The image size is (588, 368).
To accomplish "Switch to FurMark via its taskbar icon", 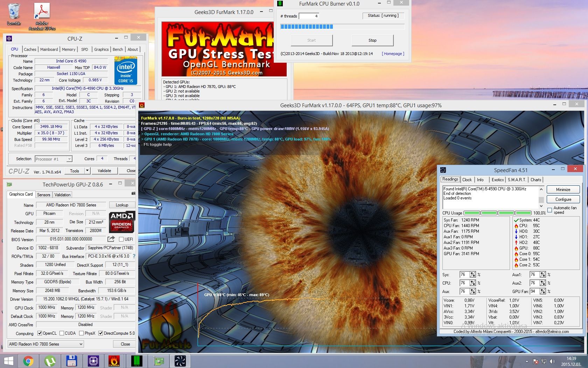I will (114, 361).
